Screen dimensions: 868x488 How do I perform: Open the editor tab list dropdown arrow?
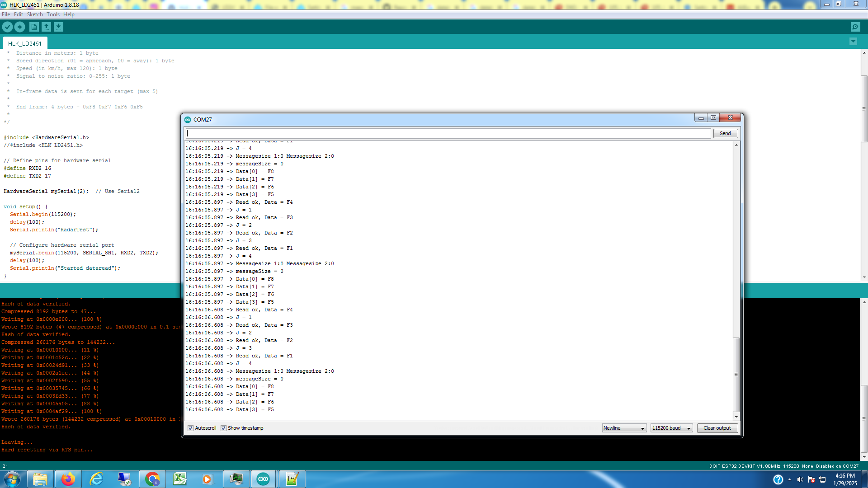click(853, 41)
